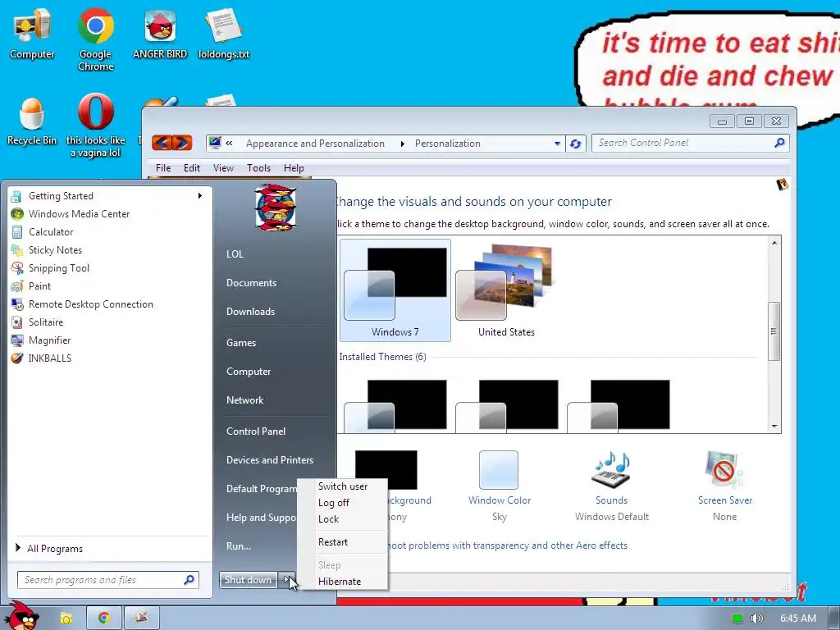Open Google Chrome desktop shortcut

(x=95, y=39)
